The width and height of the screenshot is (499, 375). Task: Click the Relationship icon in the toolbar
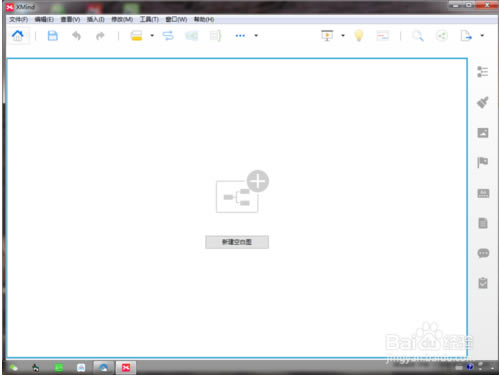point(168,36)
